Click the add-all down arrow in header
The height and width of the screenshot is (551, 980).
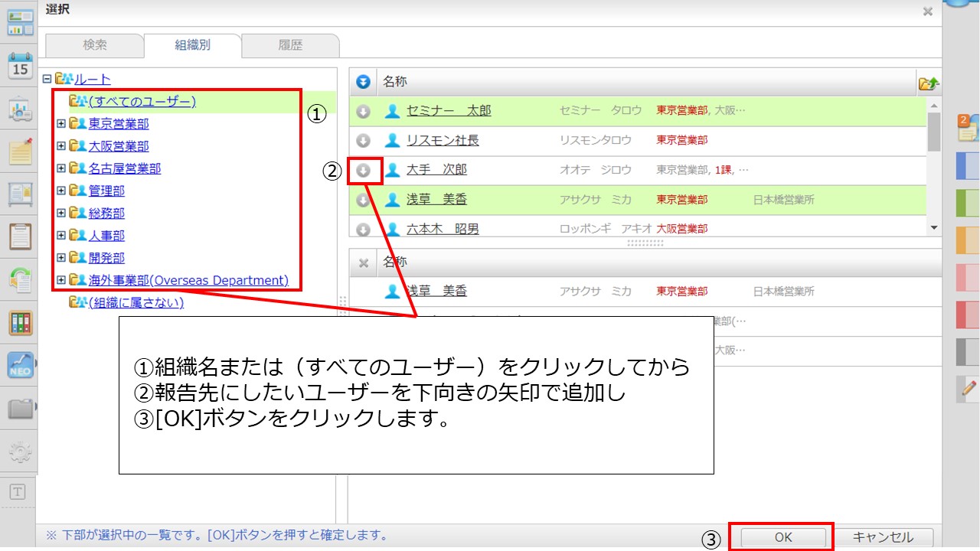point(364,81)
